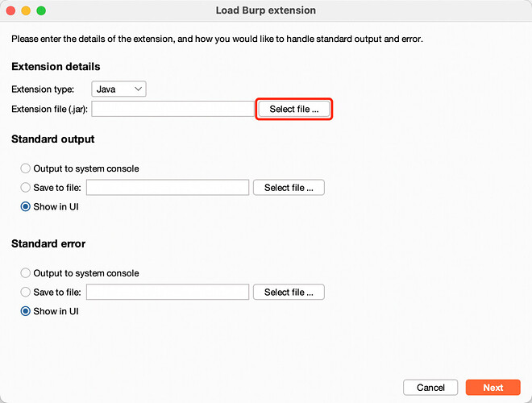The width and height of the screenshot is (532, 403).
Task: Choose Output to system console under Standard error
Action: click(27, 273)
